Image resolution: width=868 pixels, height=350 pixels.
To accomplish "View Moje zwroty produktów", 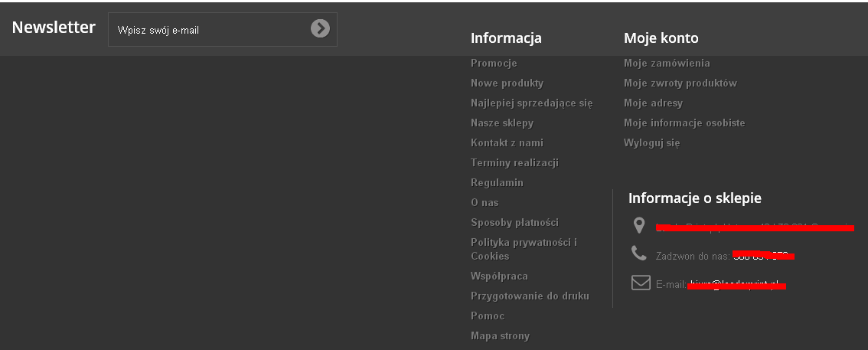I will pyautogui.click(x=680, y=83).
